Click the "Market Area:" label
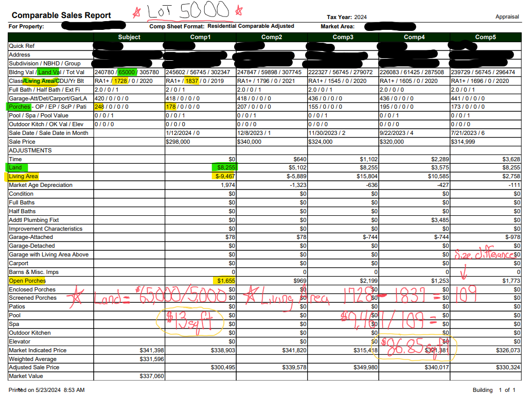This screenshot has height=395, width=532. (338, 26)
